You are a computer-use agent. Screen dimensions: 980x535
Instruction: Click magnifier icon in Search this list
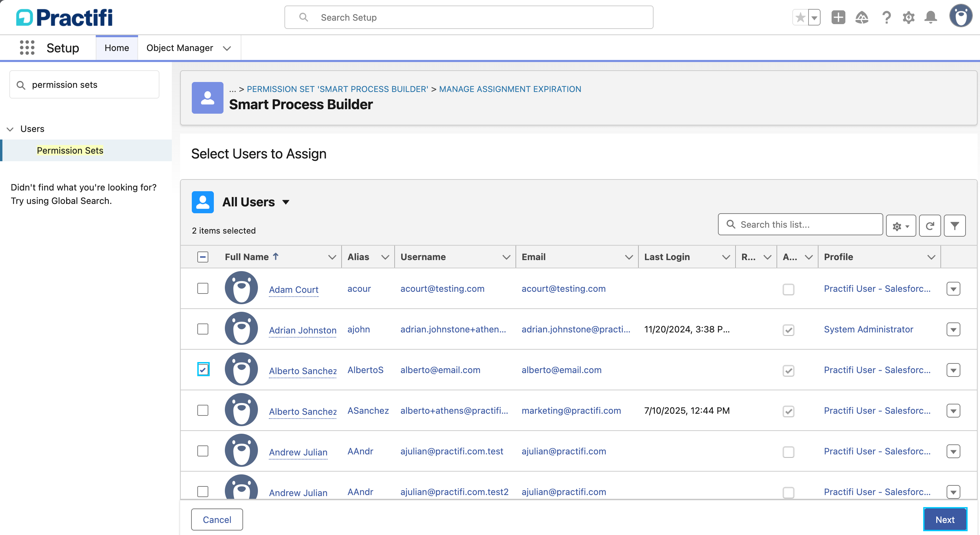pos(731,224)
